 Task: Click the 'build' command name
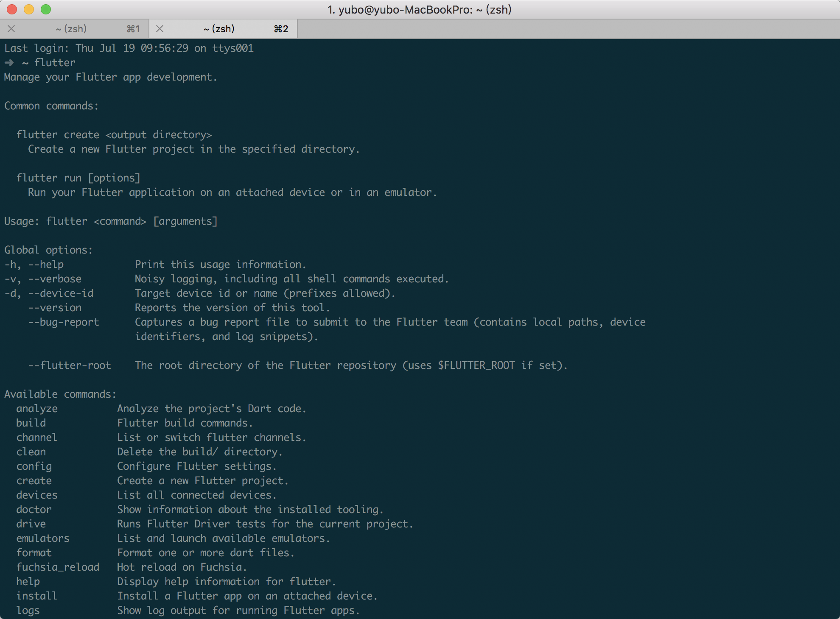click(x=31, y=423)
